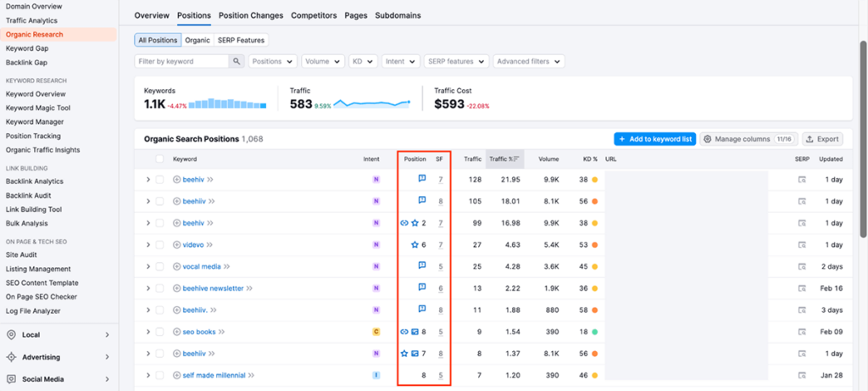Click the Social Media icon in sidebar
This screenshot has height=391, width=868.
(x=11, y=379)
